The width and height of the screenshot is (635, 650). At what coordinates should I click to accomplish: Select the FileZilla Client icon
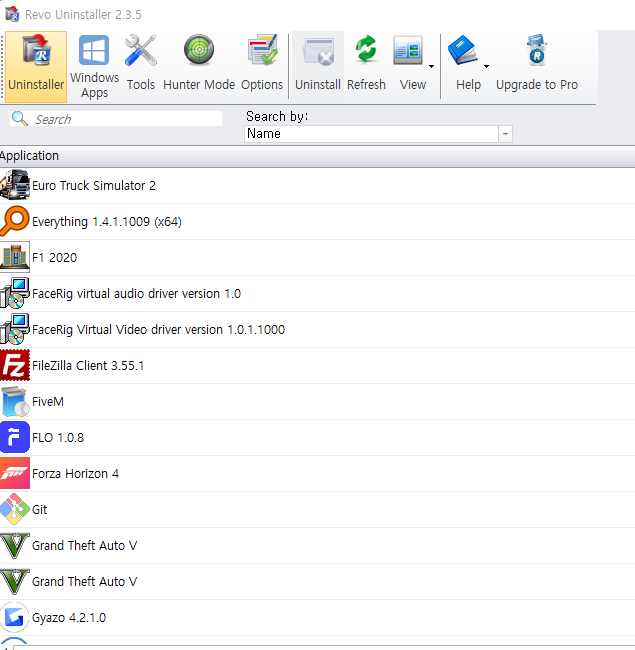15,365
